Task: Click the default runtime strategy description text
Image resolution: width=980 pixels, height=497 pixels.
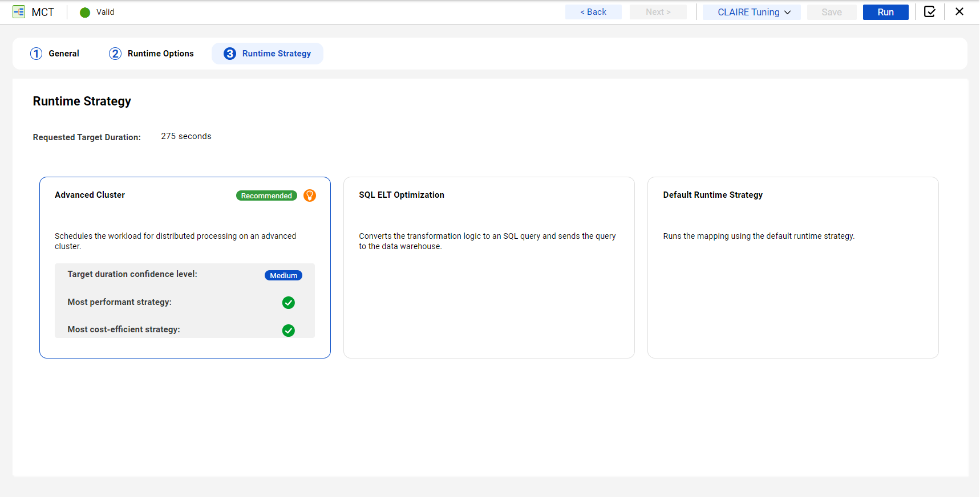Action: pyautogui.click(x=759, y=236)
